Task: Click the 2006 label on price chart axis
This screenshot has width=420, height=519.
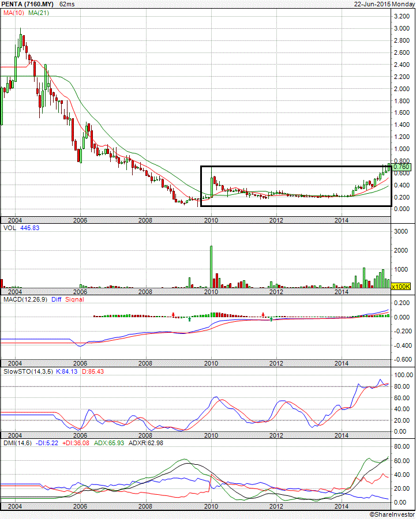Action: 80,220
